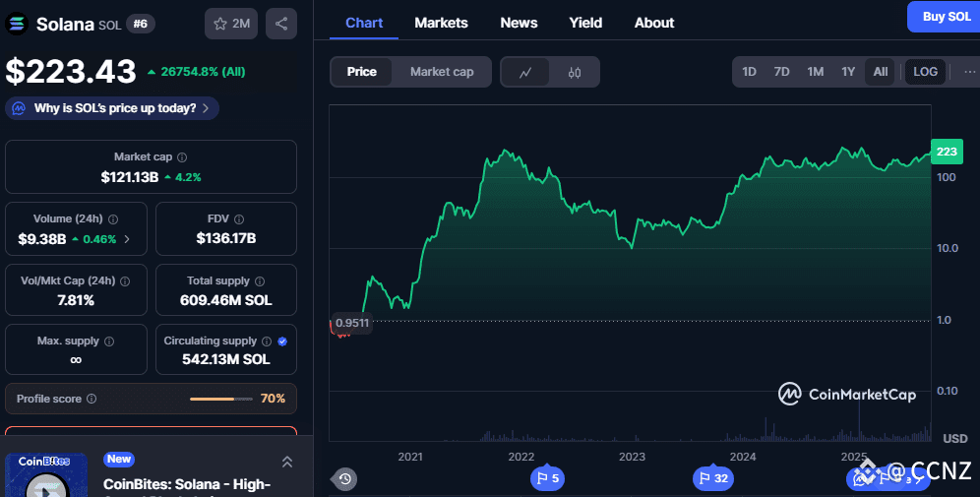Viewport: 980px width, 497px height.
Task: Toggle the LOG scale button
Action: (925, 72)
